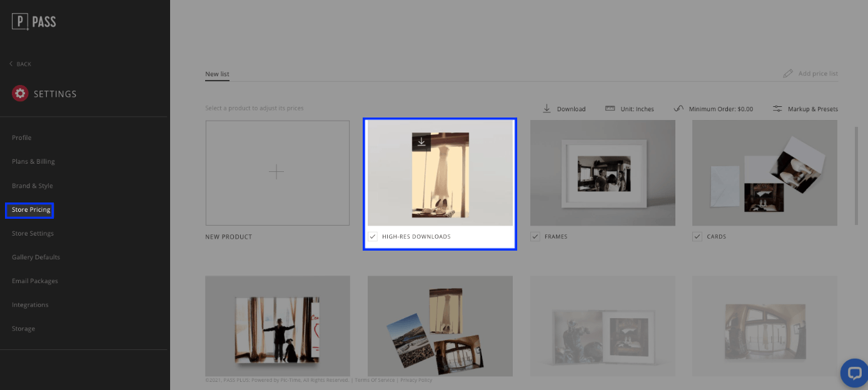Viewport: 868px width, 390px height.
Task: Open Email Packages section
Action: 35,281
